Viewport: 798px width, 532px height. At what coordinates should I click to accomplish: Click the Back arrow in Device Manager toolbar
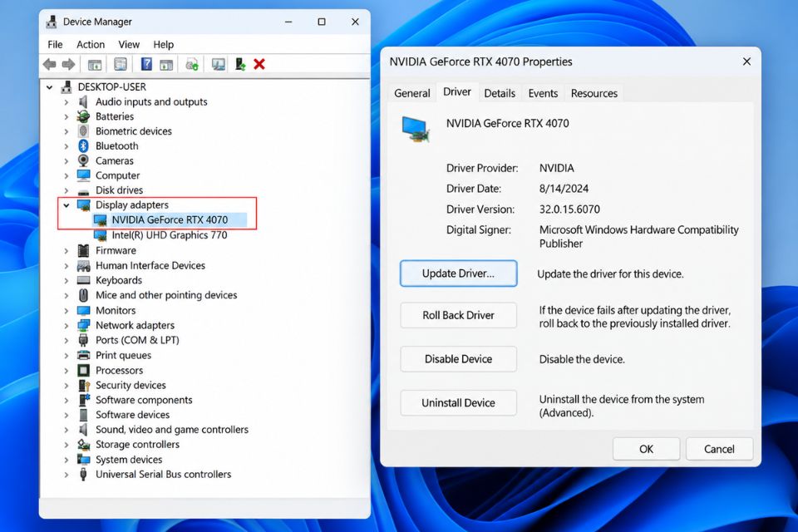49,64
